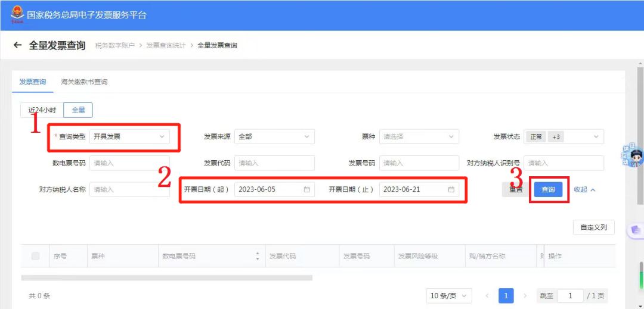The width and height of the screenshot is (644, 309).
Task: Expand the 发票来源 dropdown
Action: pyautogui.click(x=274, y=136)
